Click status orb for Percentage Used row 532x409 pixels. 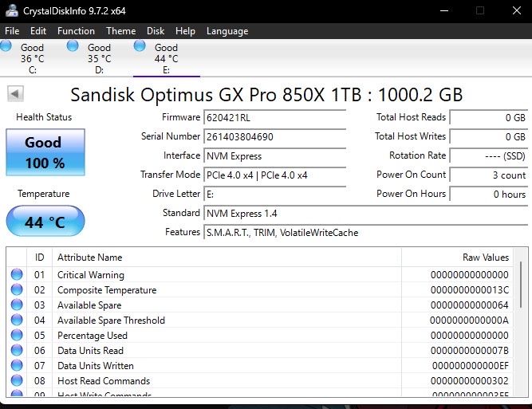(17, 335)
